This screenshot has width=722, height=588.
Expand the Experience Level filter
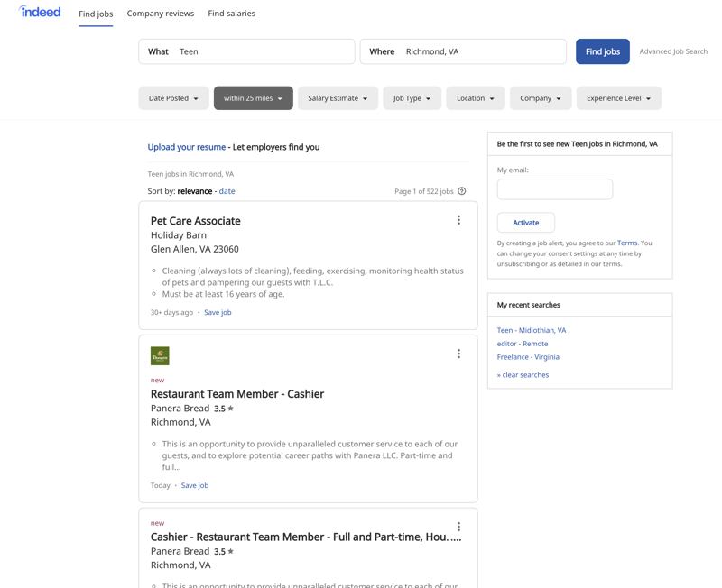point(619,98)
